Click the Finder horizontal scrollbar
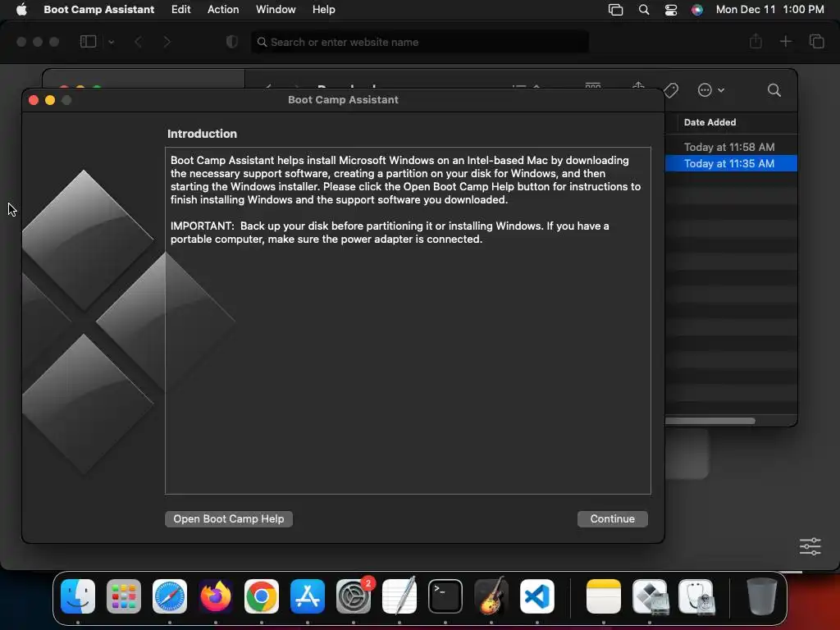Viewport: 840px width, 630px height. pyautogui.click(x=710, y=421)
